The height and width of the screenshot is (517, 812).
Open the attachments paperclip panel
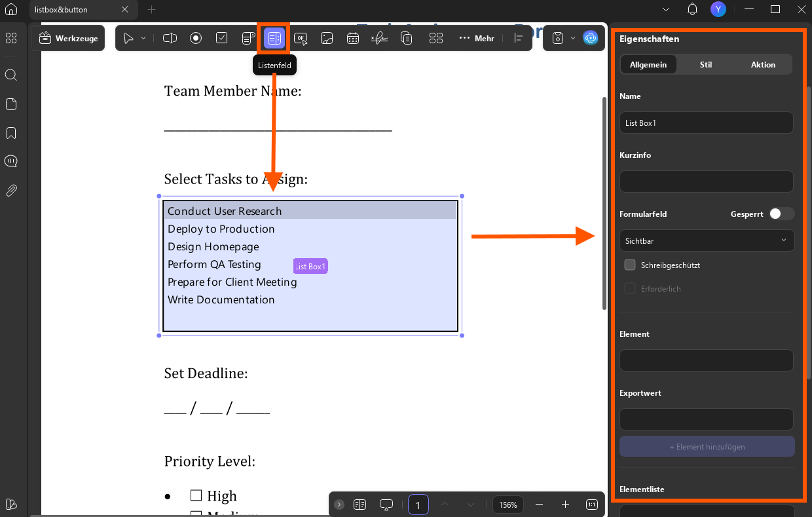11,191
